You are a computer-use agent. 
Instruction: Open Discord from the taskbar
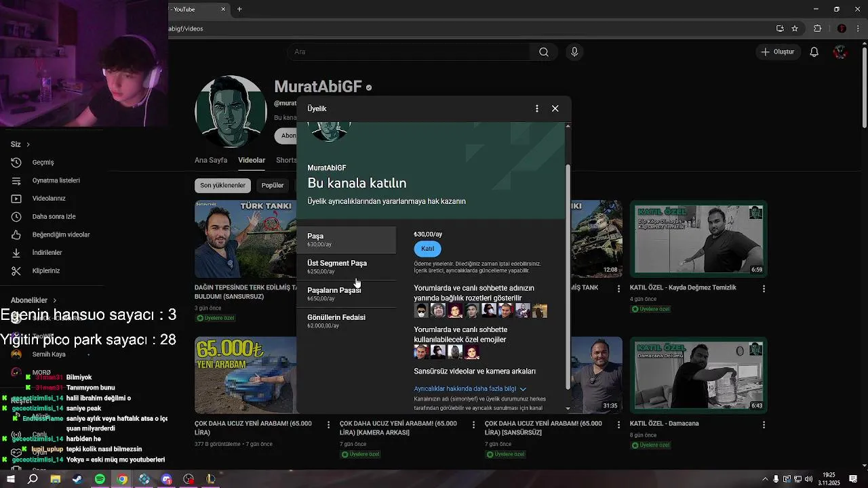166,479
